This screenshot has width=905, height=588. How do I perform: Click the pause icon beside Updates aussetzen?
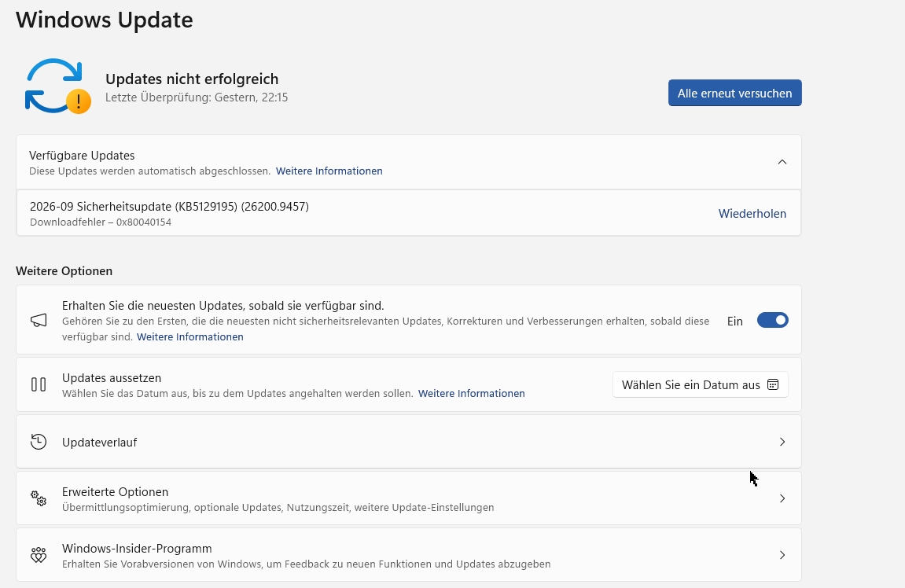click(x=39, y=384)
